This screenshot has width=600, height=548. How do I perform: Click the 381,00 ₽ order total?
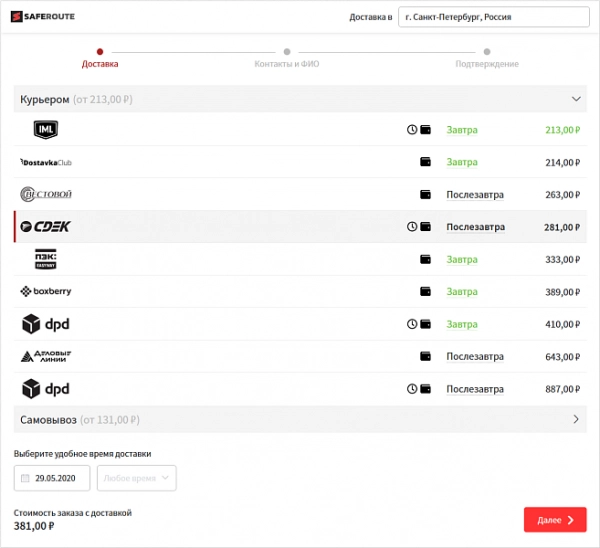pos(34,526)
